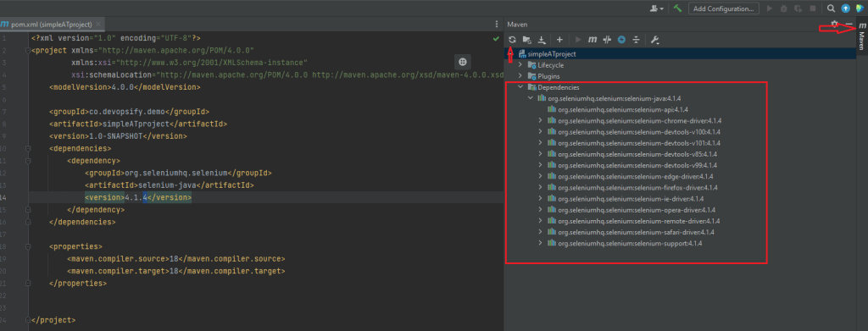The height and width of the screenshot is (331, 868).
Task: Fold the dependency block at line 11
Action: (28, 161)
